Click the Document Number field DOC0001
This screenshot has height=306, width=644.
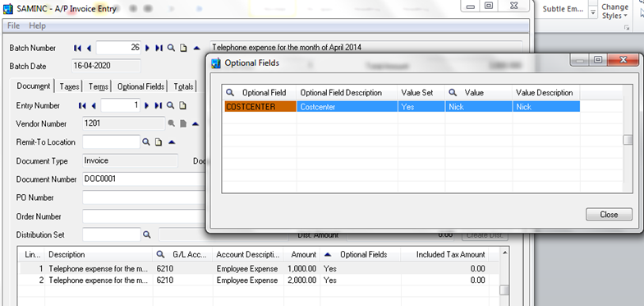point(144,179)
